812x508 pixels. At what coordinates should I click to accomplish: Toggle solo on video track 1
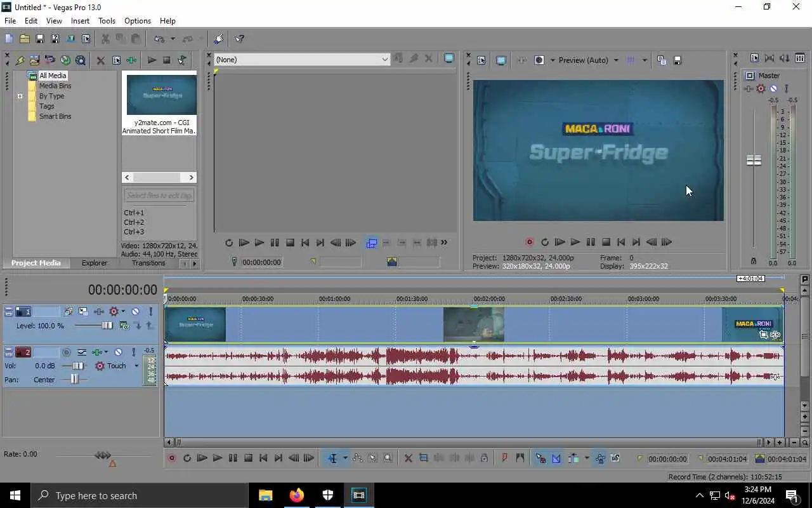150,312
